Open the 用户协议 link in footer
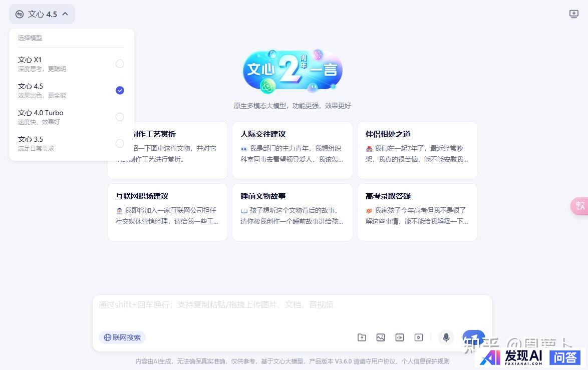The height and width of the screenshot is (370, 588). click(x=385, y=361)
